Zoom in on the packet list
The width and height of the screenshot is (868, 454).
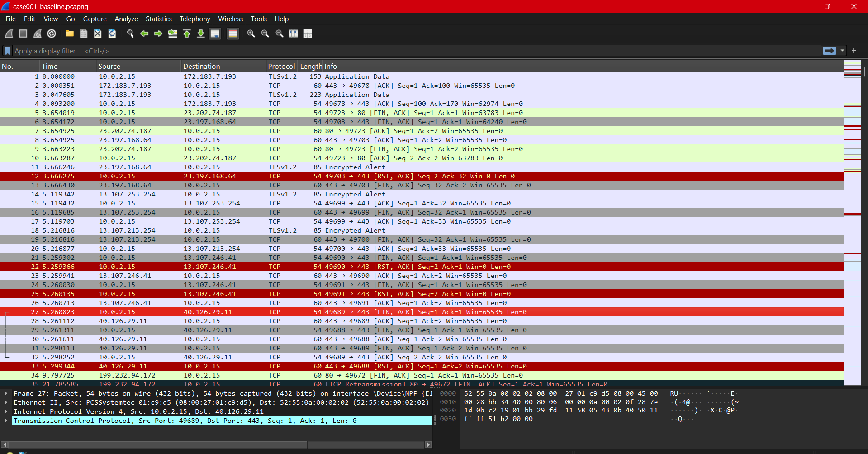251,33
